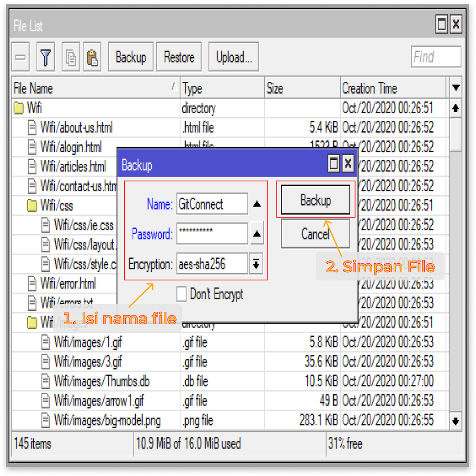This screenshot has height=476, width=476.
Task: Open the Encryption dropdown showing aes-sha256
Action: coord(256,264)
